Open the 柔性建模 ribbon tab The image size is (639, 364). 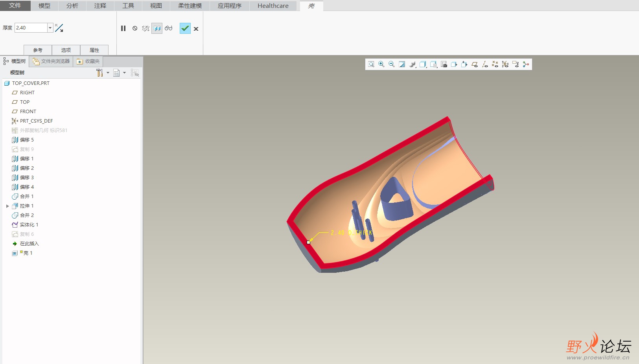pos(190,6)
